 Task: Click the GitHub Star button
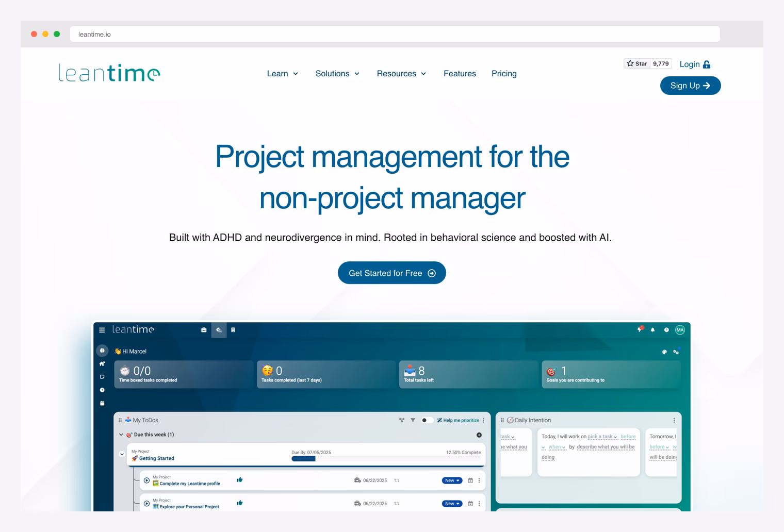coord(637,63)
